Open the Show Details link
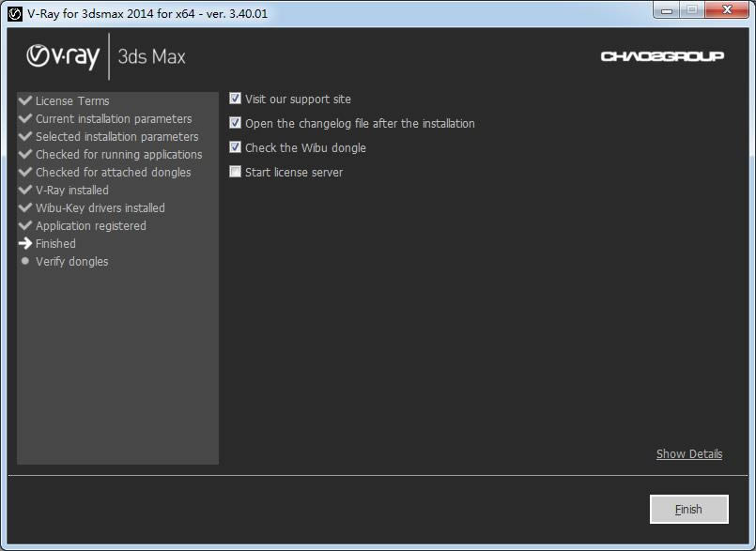 coord(689,453)
